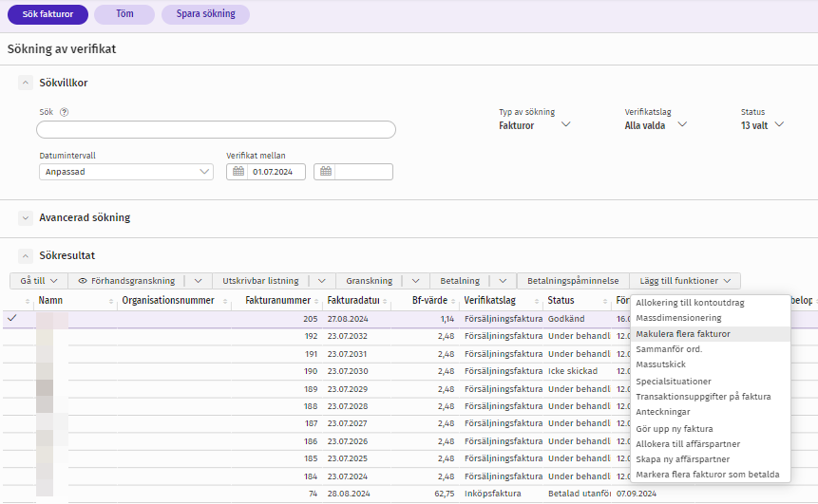
Task: Click invoice number 192 cell
Action: tap(311, 336)
